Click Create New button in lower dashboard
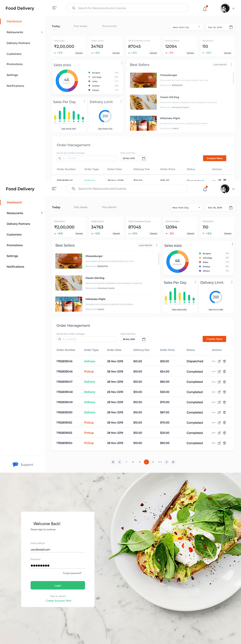 click(214, 339)
